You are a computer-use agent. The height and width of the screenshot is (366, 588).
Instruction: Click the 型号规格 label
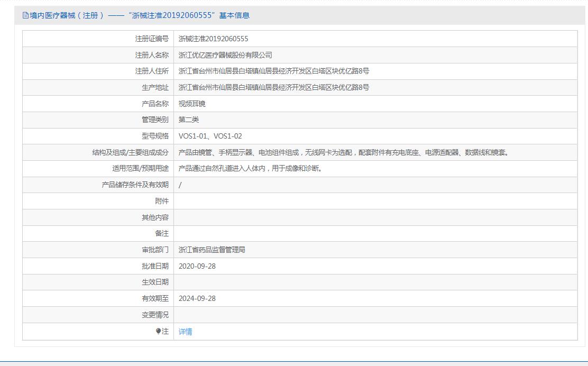pyautogui.click(x=155, y=136)
